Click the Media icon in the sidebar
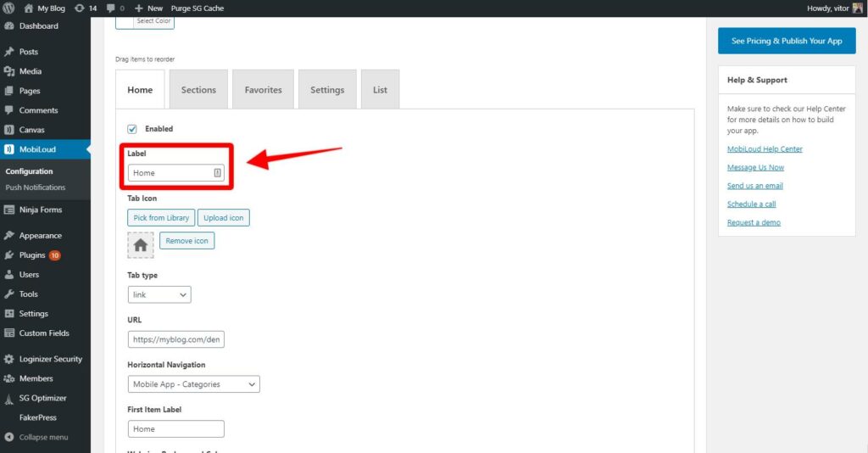This screenshot has width=868, height=453. (x=8, y=71)
